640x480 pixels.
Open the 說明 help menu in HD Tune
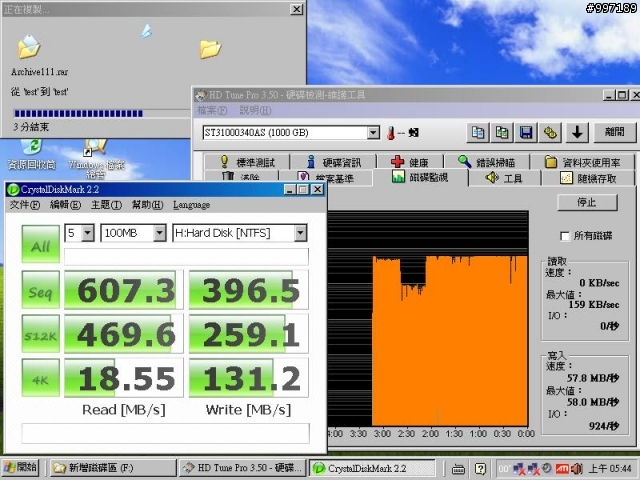[x=256, y=110]
